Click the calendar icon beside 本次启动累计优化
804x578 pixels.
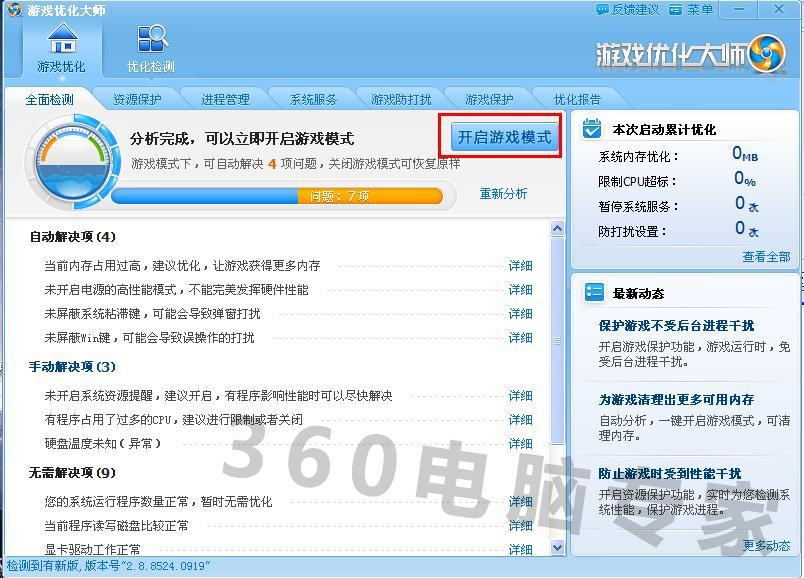[591, 129]
